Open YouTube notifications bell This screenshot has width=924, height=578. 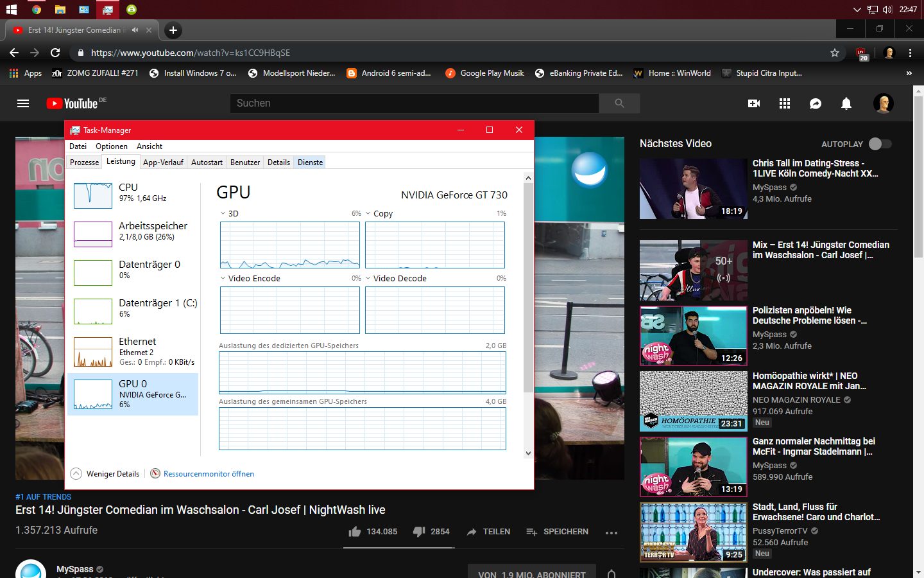click(846, 103)
